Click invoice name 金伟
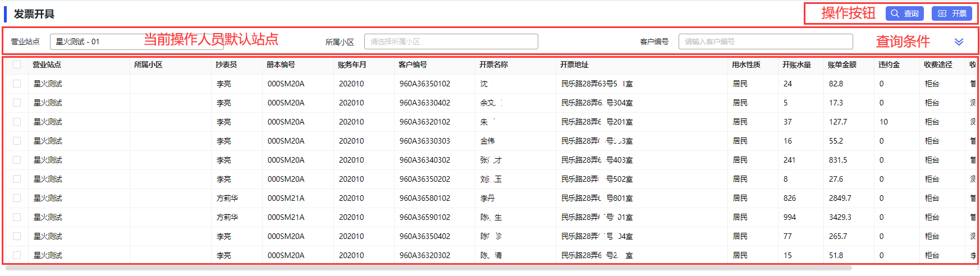Image resolution: width=980 pixels, height=276 pixels. pos(487,141)
